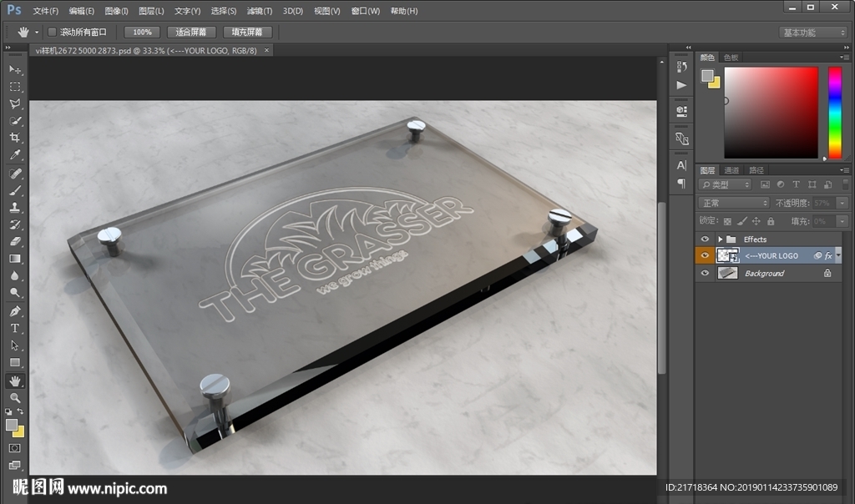
Task: Select the Dodge tool
Action: (x=15, y=293)
